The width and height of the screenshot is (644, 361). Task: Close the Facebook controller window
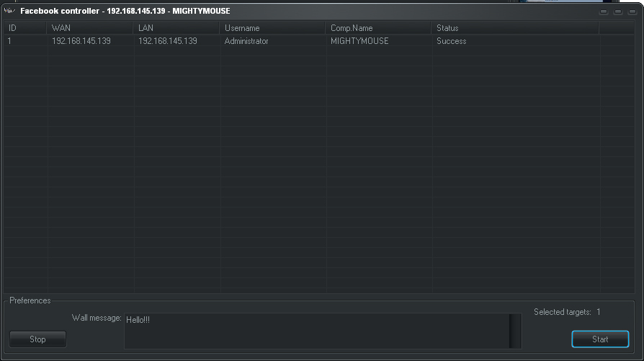coord(632,12)
